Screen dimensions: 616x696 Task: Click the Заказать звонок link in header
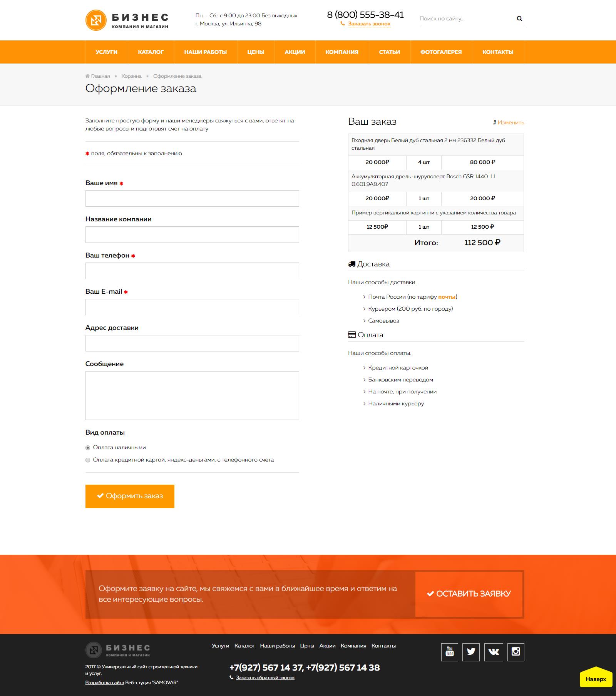pos(369,24)
